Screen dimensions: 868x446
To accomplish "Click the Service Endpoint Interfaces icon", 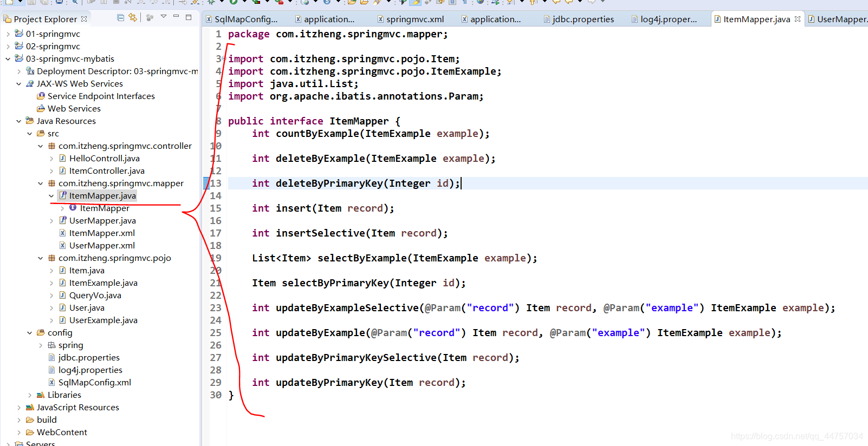I will (41, 96).
